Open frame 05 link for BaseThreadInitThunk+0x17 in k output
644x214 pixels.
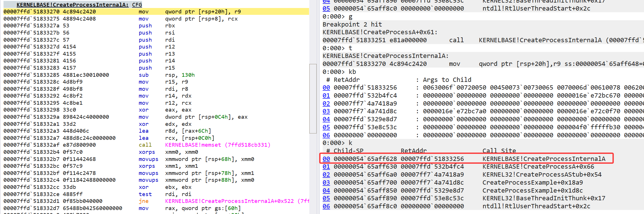click(326, 198)
